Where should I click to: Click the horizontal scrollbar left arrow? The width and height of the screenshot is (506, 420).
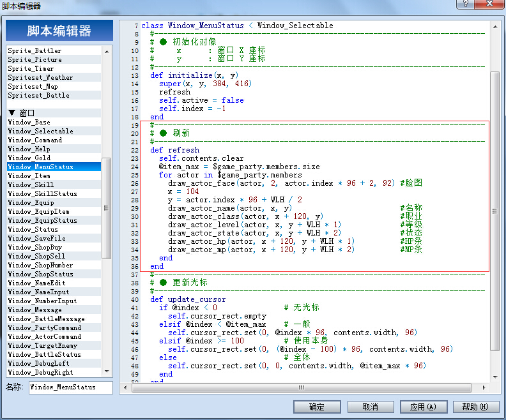click(x=125, y=387)
